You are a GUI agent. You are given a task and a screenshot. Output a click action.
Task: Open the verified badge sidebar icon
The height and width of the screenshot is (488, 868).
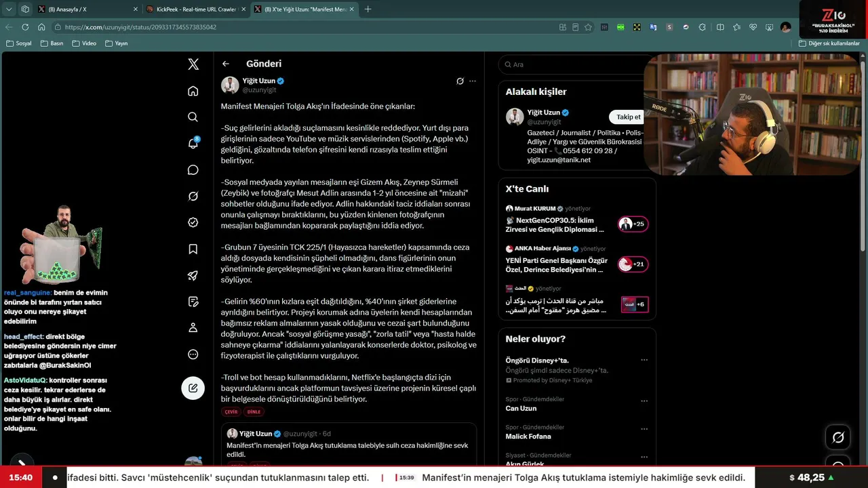(x=193, y=222)
